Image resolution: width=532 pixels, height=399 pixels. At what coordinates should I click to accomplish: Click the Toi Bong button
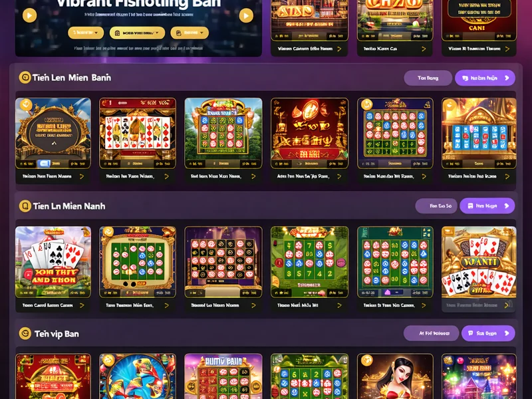(x=428, y=78)
